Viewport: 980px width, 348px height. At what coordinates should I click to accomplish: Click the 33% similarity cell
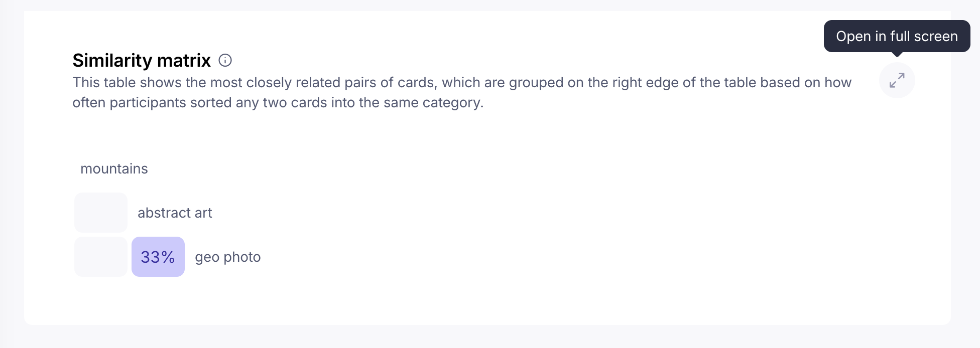[158, 257]
